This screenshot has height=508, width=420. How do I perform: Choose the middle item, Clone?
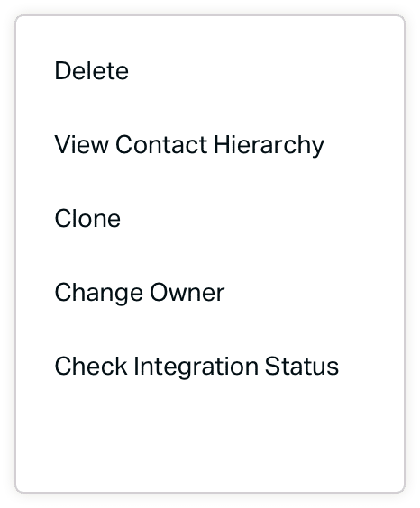tap(210, 218)
